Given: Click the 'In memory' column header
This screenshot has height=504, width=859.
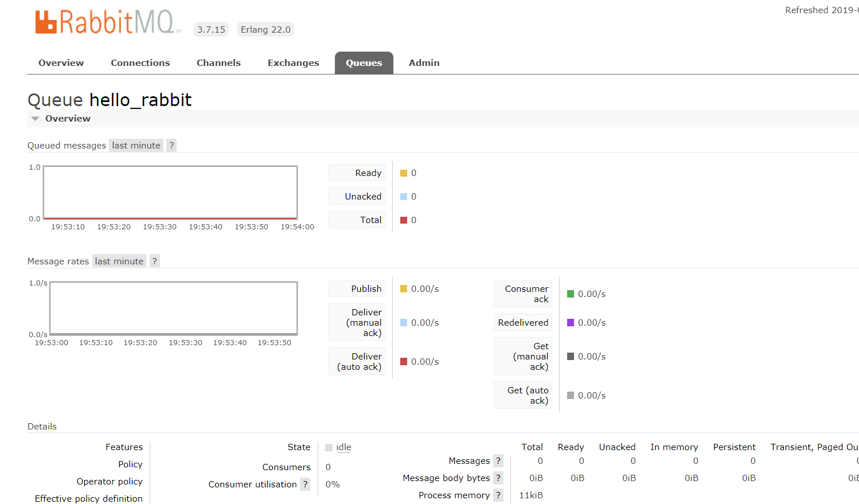Looking at the screenshot, I should click(674, 447).
